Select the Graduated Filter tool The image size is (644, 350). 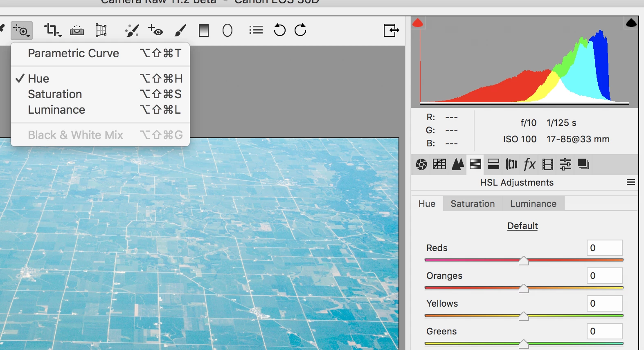pos(204,30)
